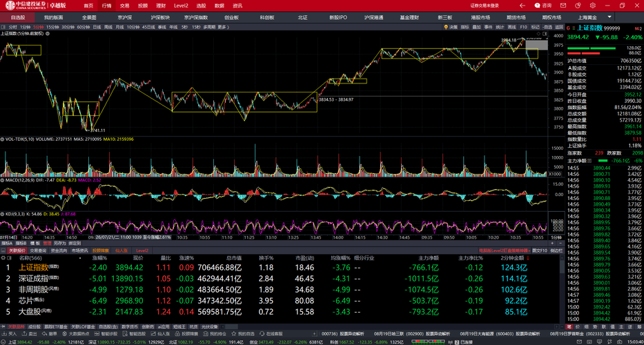
Task: Toggle the 叠加 overlay option
Action: coord(476,27)
